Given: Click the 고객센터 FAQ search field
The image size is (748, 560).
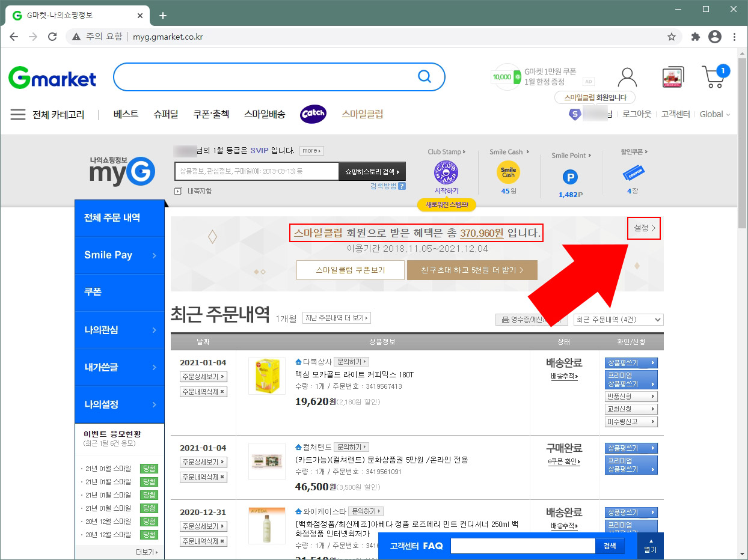Looking at the screenshot, I should (x=523, y=546).
